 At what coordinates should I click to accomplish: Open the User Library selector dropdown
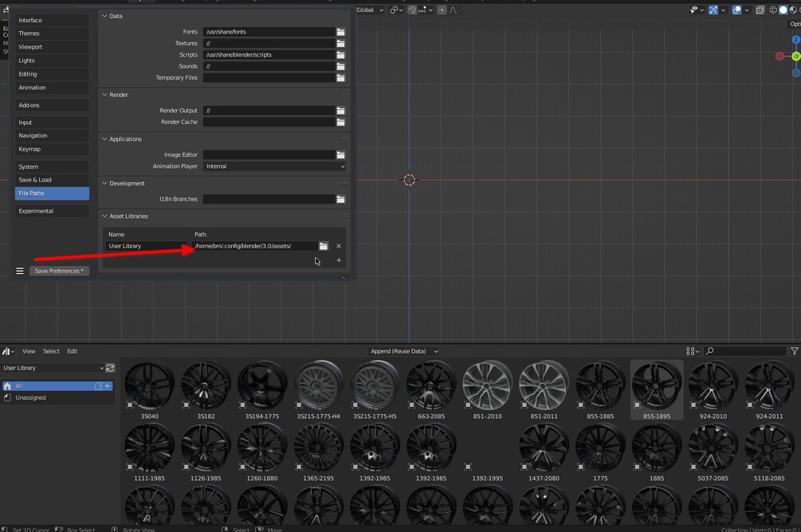point(53,368)
